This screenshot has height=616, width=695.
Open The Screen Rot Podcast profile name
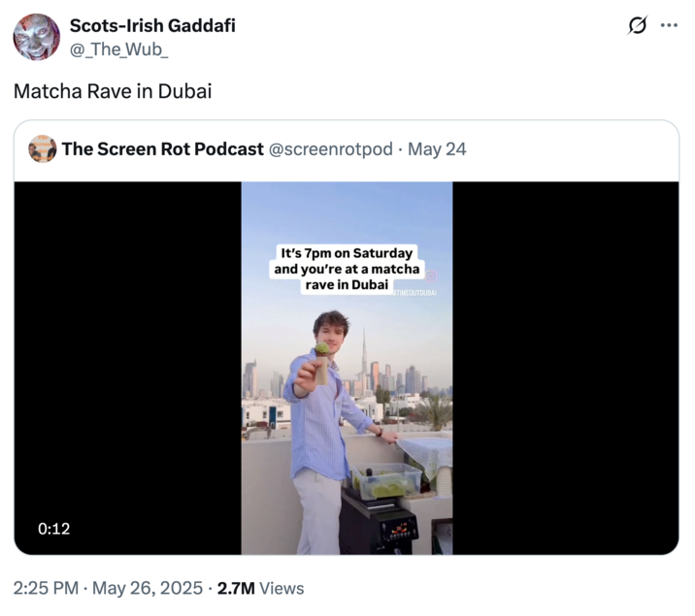point(162,148)
